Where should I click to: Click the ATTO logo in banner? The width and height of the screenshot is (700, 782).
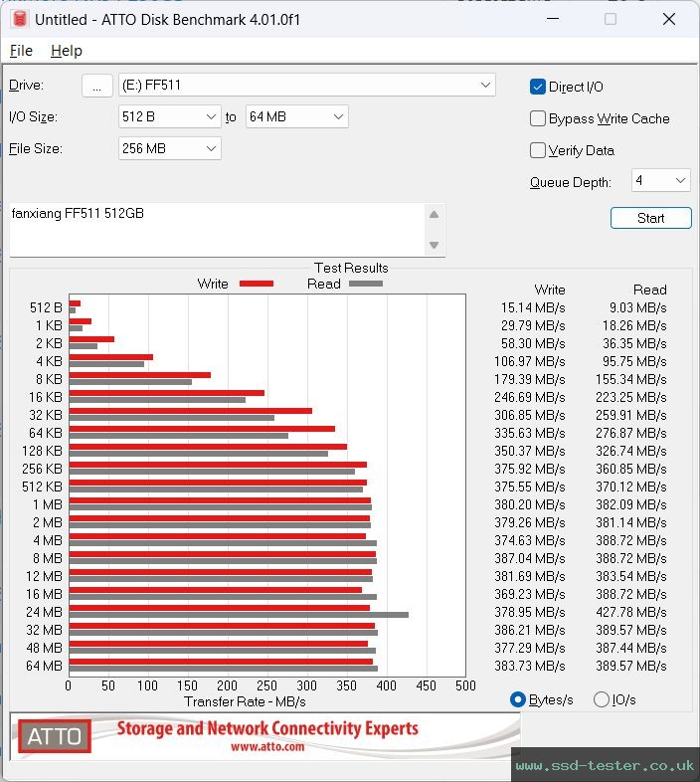(55, 736)
